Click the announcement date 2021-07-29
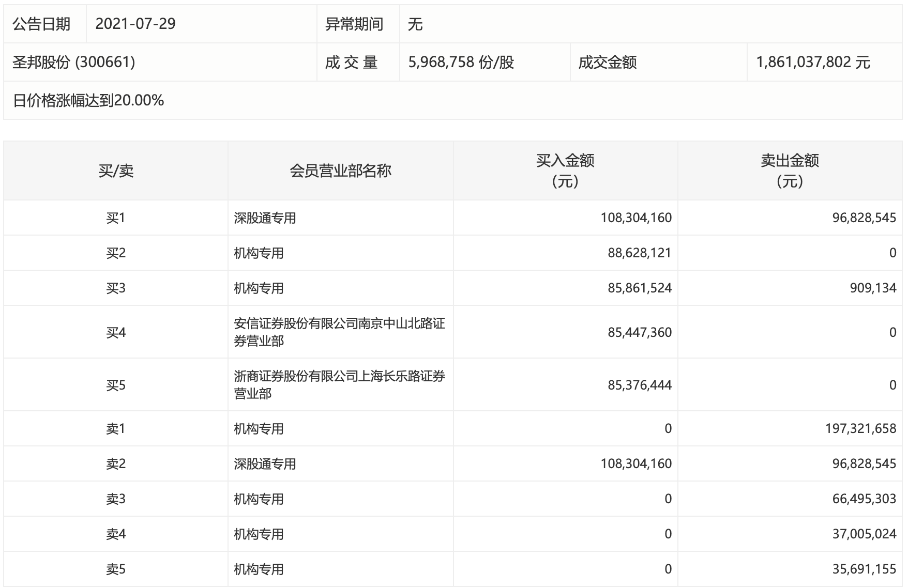908x588 pixels. [135, 24]
